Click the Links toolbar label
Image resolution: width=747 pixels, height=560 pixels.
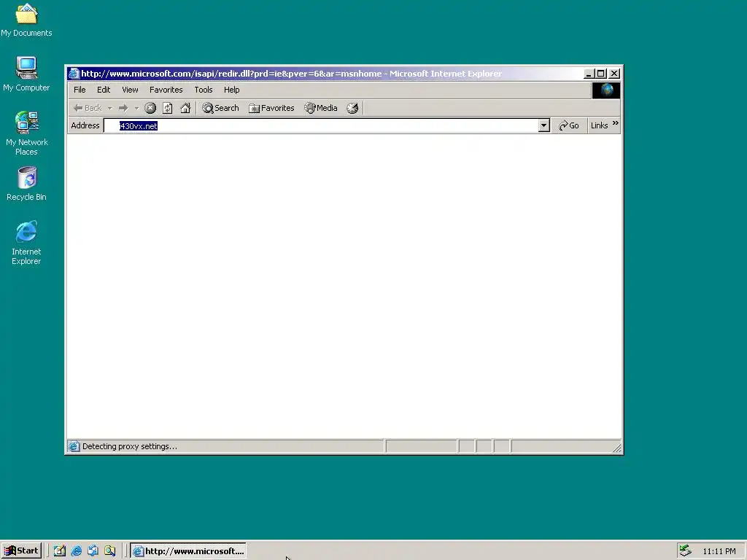pyautogui.click(x=600, y=125)
